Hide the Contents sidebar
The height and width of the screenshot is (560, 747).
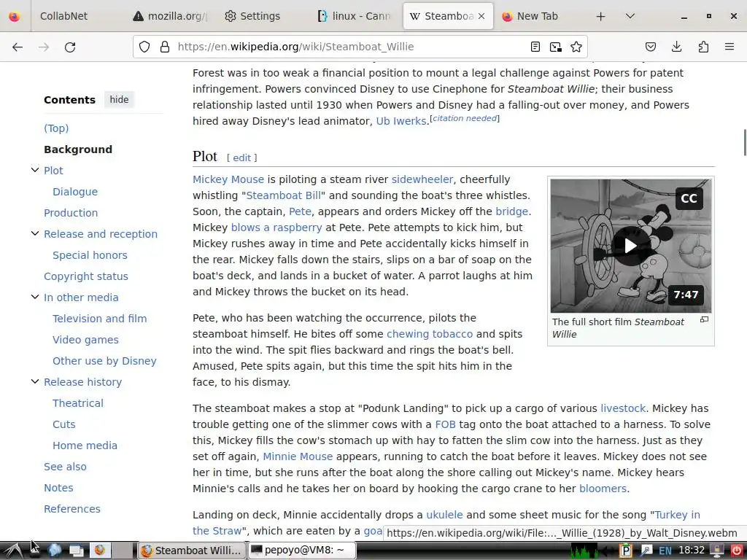119,99
